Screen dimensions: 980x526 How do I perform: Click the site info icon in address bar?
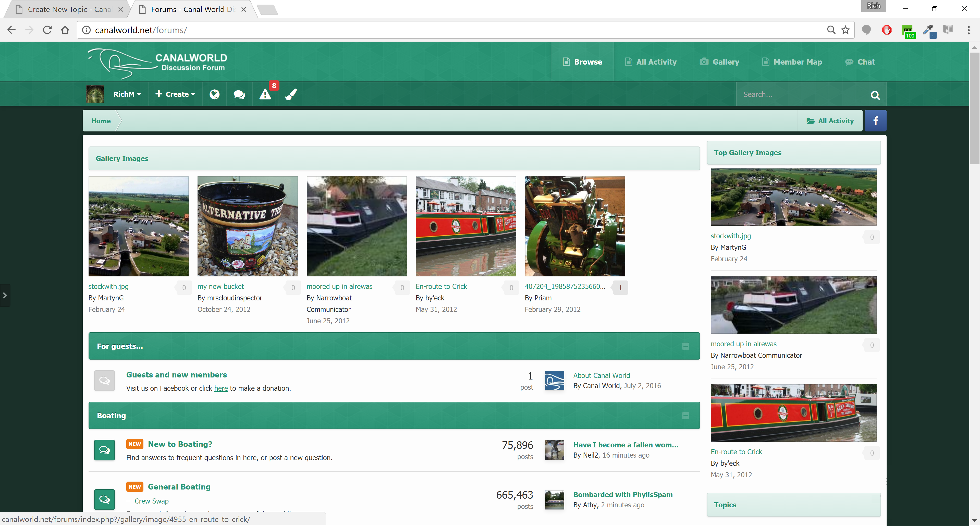[x=86, y=30]
